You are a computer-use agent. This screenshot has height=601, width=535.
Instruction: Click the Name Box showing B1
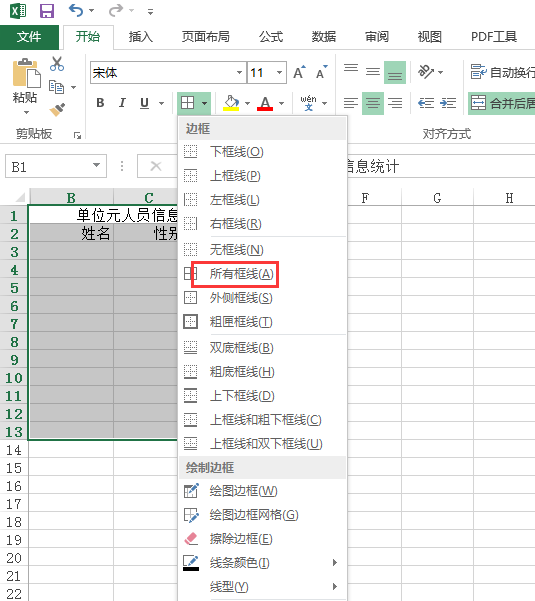point(56,166)
